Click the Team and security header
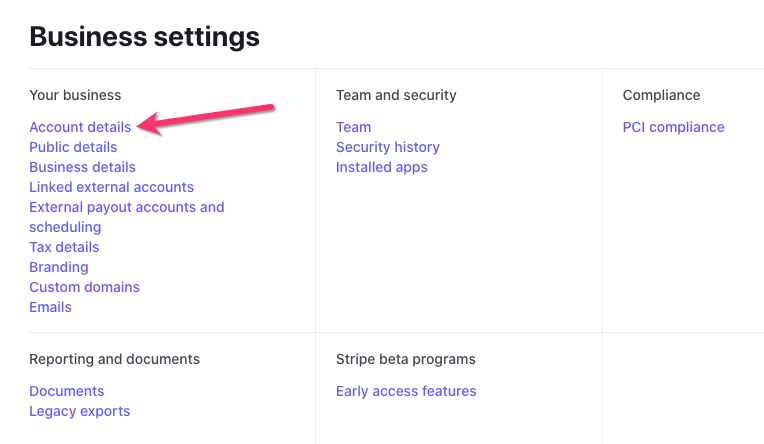Image resolution: width=764 pixels, height=444 pixels. 396,95
